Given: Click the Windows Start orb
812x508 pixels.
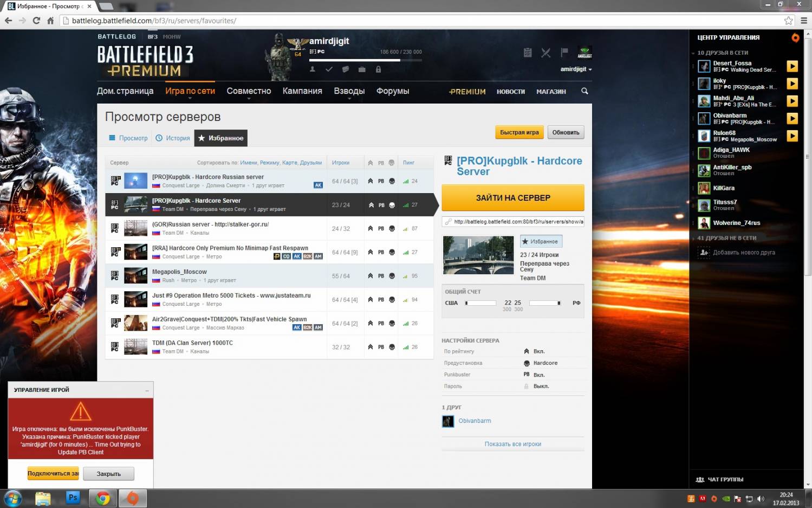Looking at the screenshot, I should (x=13, y=498).
